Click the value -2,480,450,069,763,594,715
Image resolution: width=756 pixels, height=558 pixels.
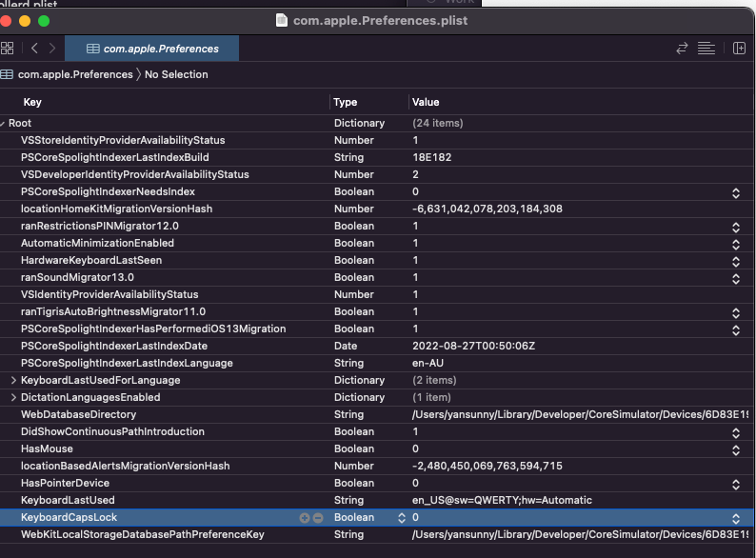pos(487,466)
